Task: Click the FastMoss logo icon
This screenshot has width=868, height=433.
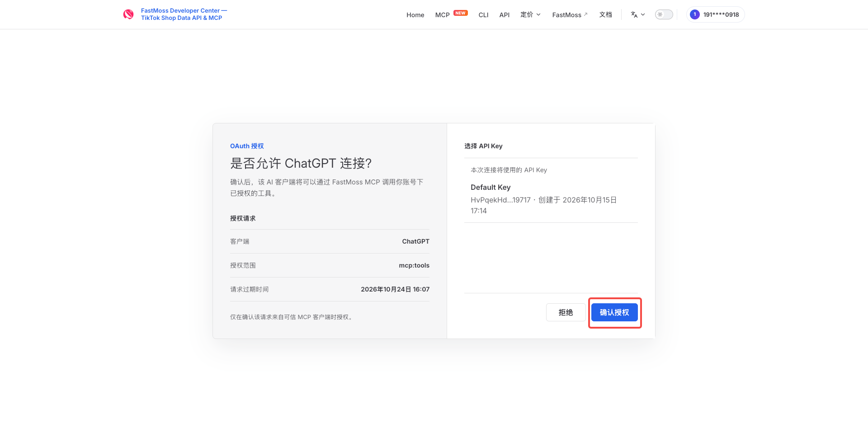Action: (128, 14)
